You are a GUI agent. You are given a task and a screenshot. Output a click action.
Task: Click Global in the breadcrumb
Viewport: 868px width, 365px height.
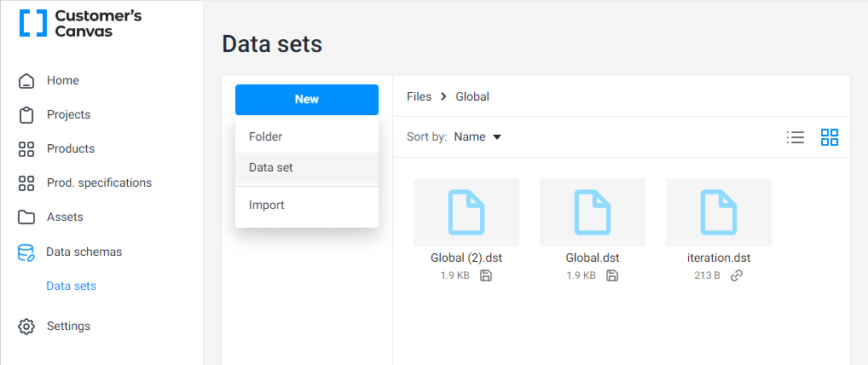point(472,97)
